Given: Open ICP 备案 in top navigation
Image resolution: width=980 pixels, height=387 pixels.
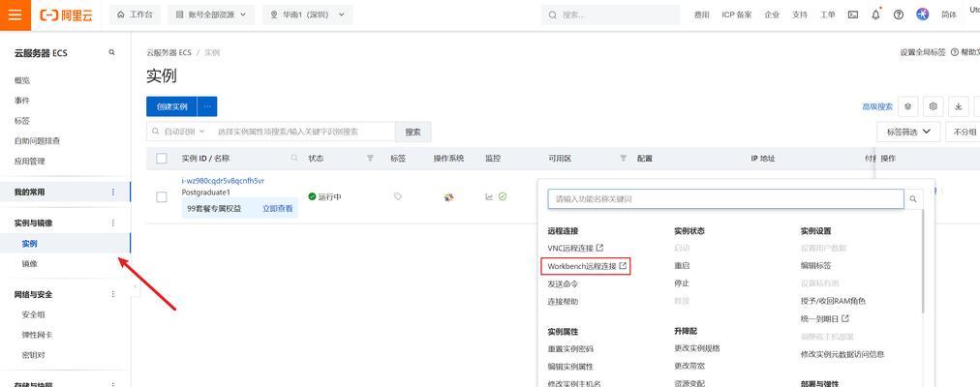Looking at the screenshot, I should [736, 15].
